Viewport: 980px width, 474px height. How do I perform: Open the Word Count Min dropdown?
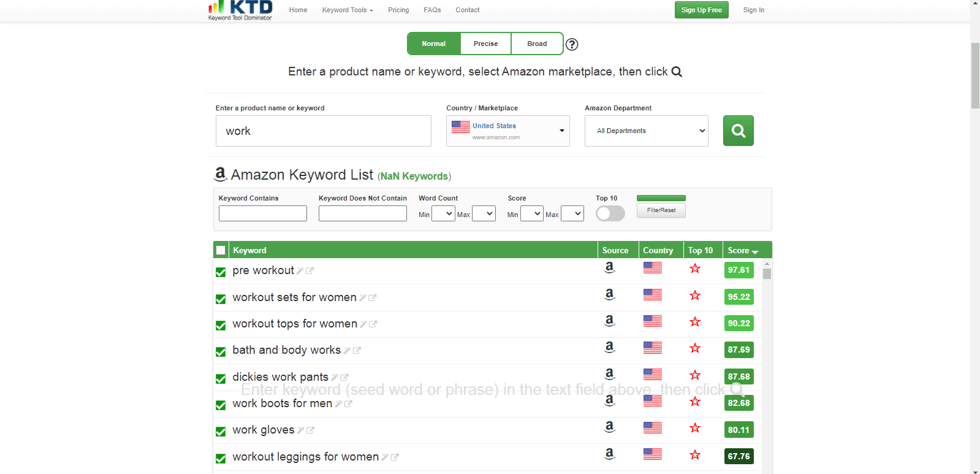click(x=443, y=213)
